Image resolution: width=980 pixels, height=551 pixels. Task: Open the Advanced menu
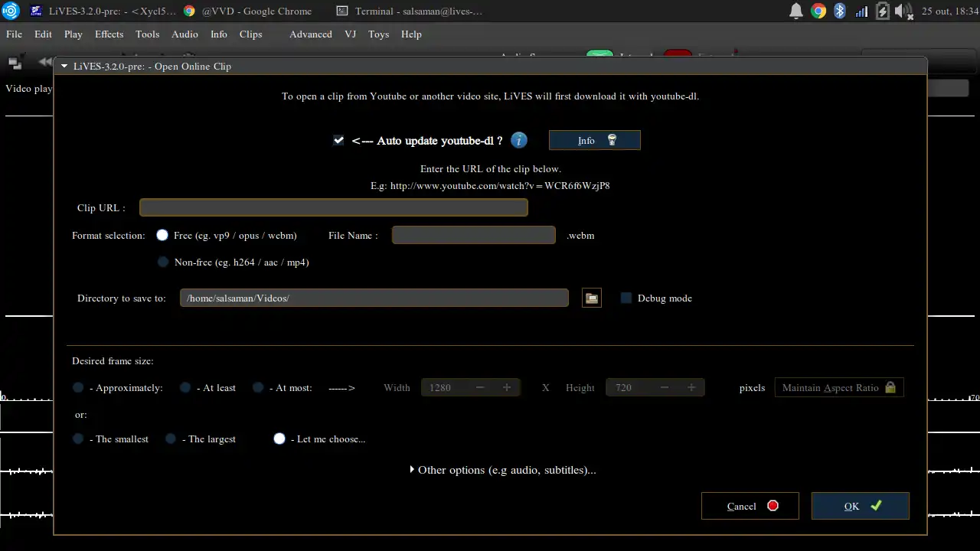tap(311, 34)
